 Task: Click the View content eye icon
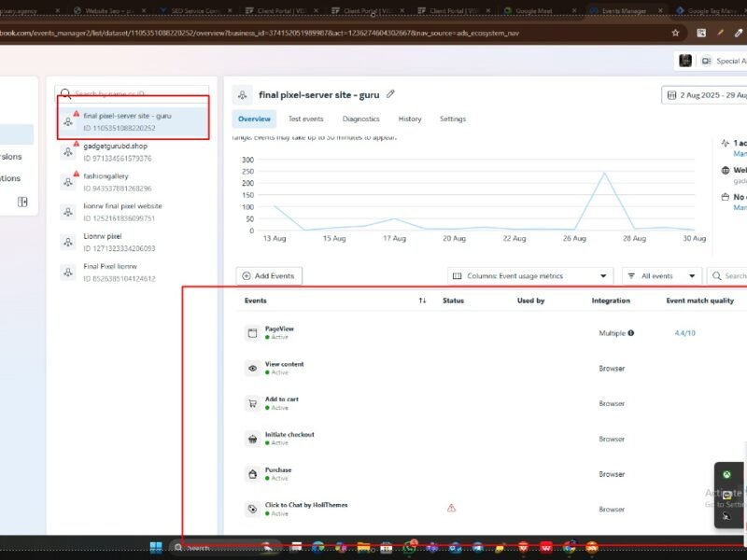click(x=252, y=369)
